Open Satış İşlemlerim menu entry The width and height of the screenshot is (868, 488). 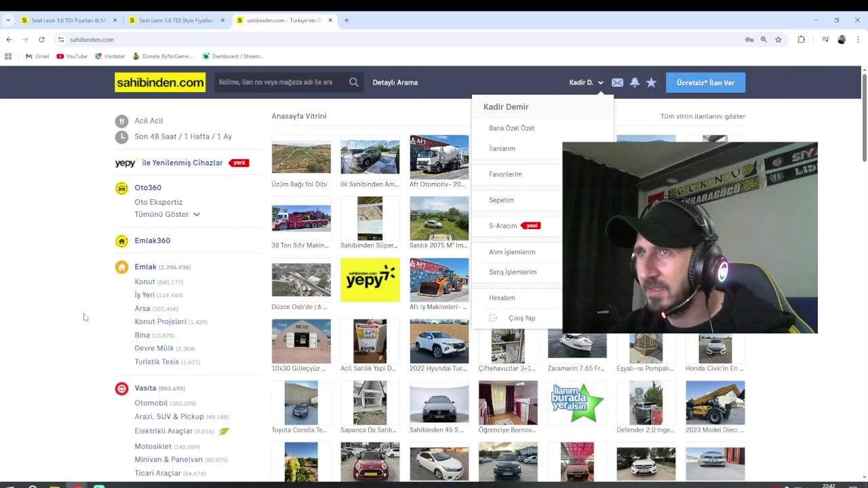tap(513, 272)
